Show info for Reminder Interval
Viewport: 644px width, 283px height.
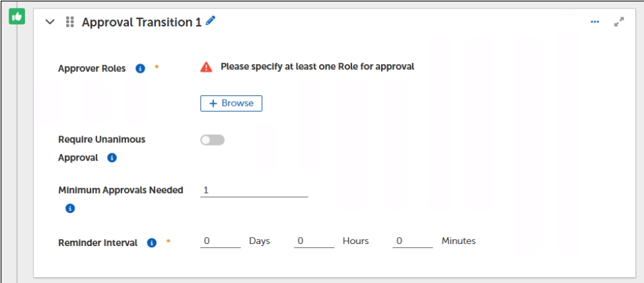coord(151,243)
